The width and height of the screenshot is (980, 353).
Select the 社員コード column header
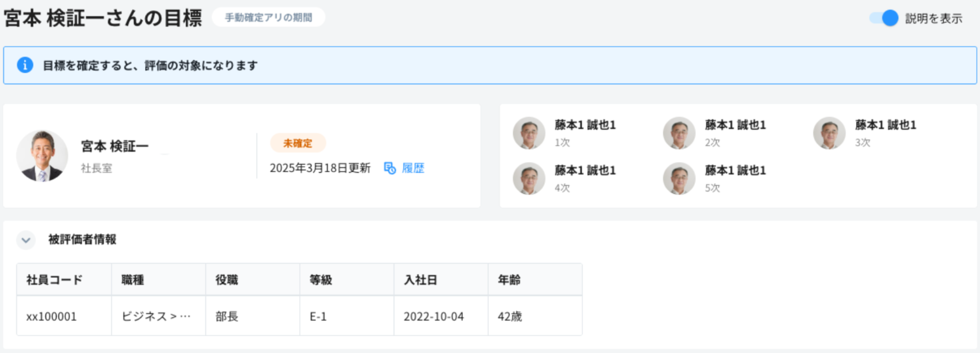55,279
